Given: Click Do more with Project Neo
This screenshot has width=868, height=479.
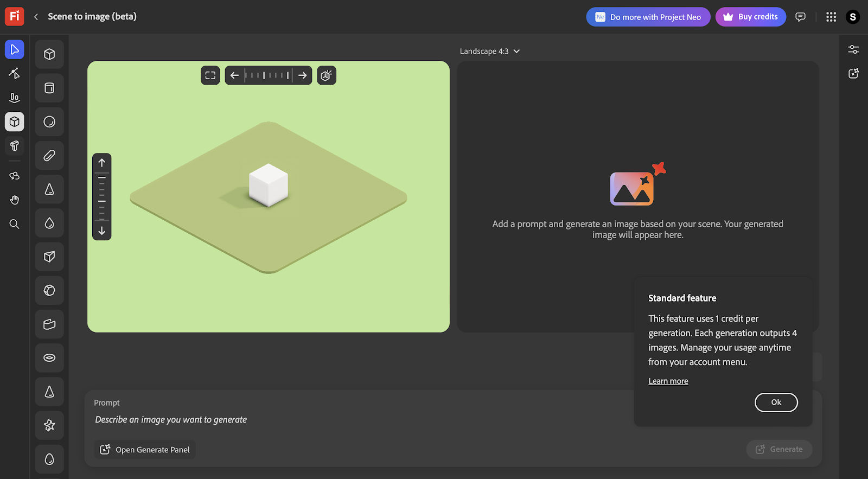Looking at the screenshot, I should pos(648,17).
